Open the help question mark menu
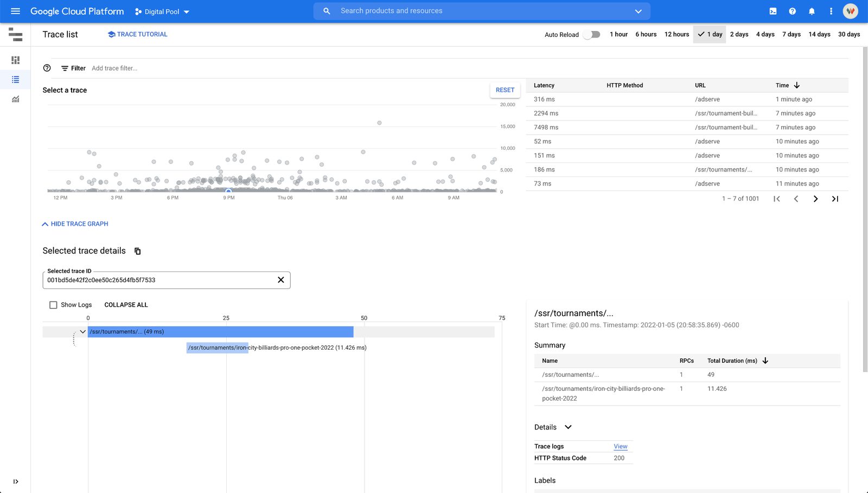This screenshot has height=493, width=868. (x=792, y=11)
